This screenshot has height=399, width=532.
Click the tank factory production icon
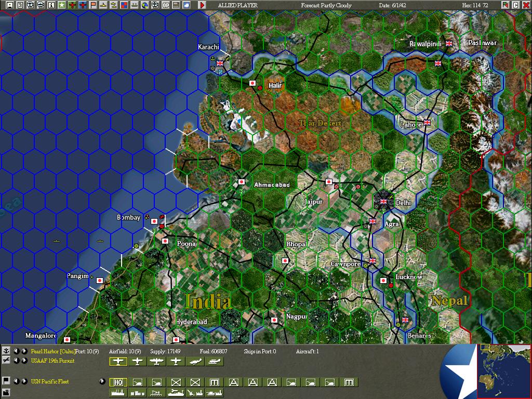point(214,393)
